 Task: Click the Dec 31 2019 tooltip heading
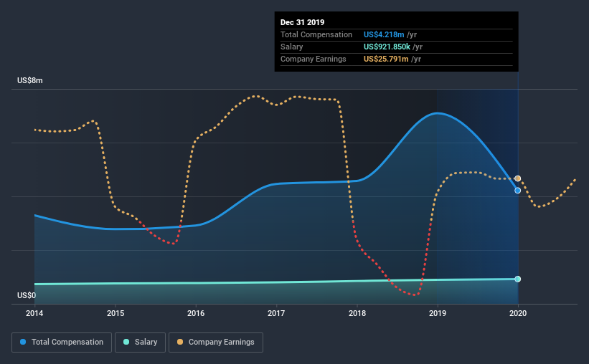click(302, 22)
